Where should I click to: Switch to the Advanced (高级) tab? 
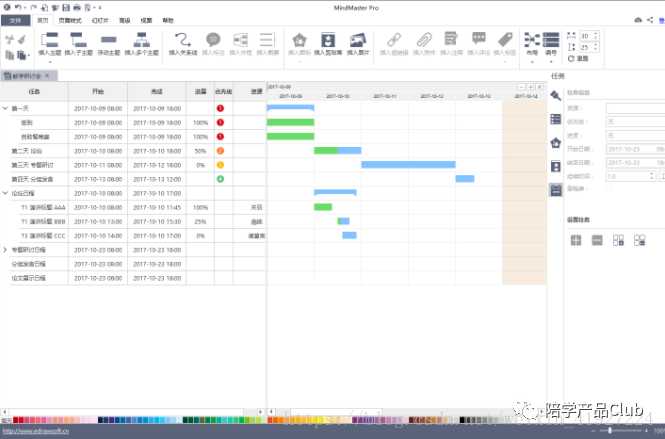coord(125,20)
